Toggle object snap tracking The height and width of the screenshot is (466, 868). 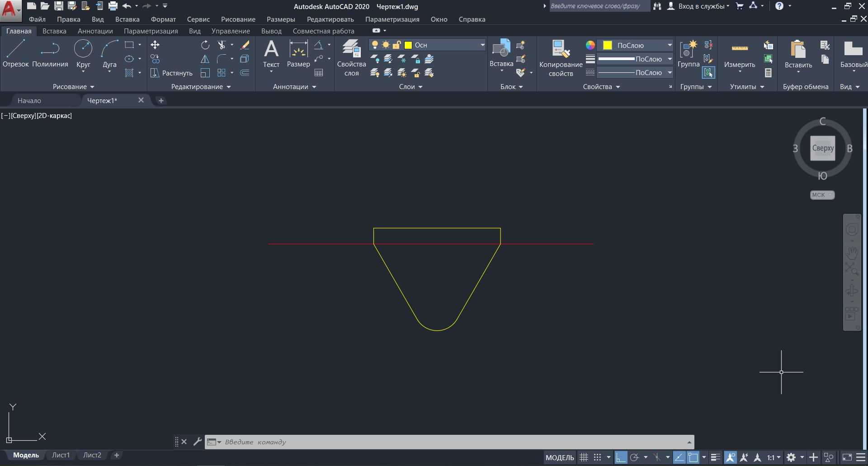(x=679, y=457)
